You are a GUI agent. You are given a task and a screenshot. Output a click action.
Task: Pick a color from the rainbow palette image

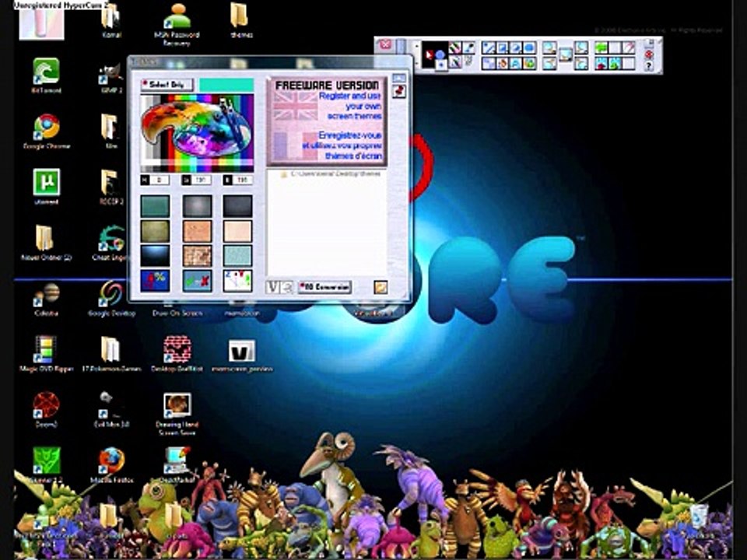point(197,133)
